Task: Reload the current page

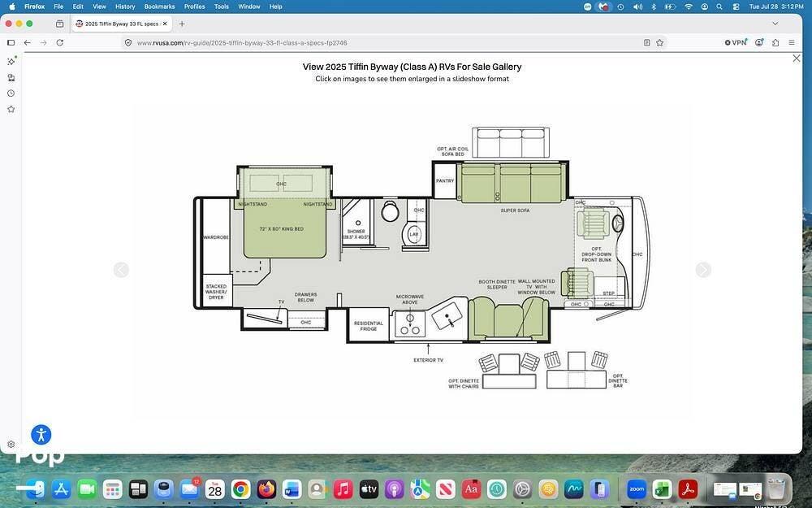Action: [x=60, y=42]
